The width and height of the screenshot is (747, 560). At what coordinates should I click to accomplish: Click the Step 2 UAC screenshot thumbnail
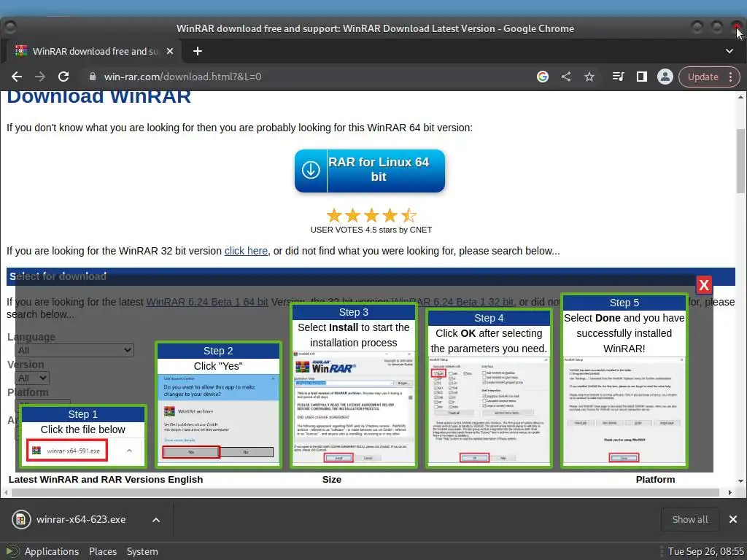[218, 419]
